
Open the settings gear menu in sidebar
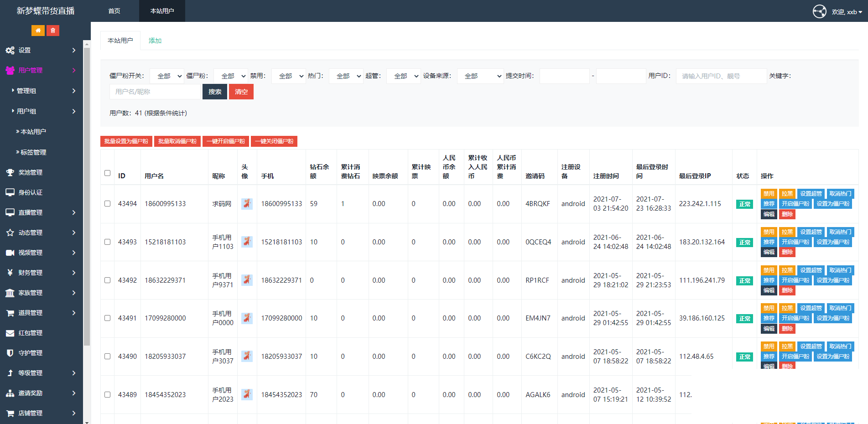[10, 50]
